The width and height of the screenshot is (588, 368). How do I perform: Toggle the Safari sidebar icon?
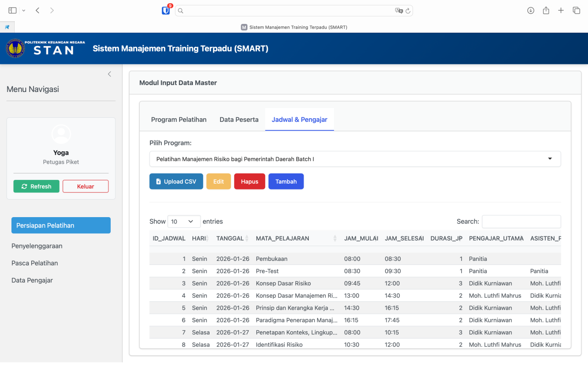coord(12,10)
